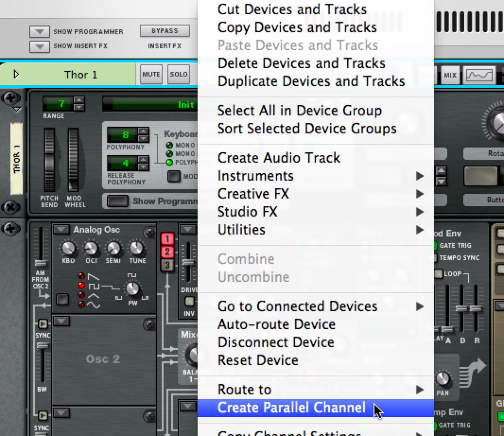Open the Show Programmer arrow button in the Combinator

tap(40, 32)
